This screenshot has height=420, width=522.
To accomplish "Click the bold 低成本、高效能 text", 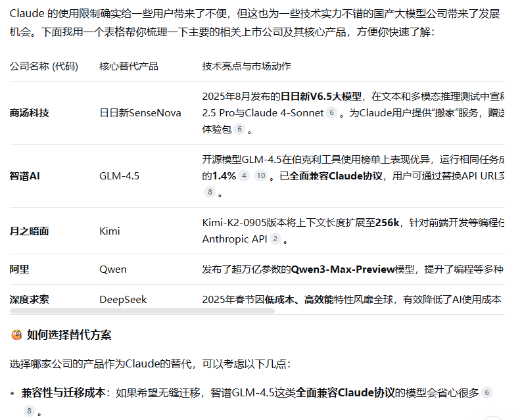I will coord(299,300).
